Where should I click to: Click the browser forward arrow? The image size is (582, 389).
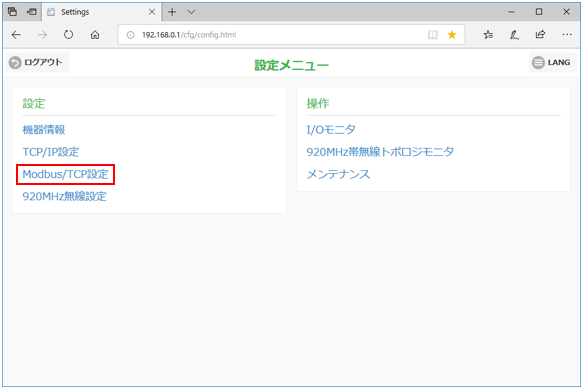[x=42, y=35]
